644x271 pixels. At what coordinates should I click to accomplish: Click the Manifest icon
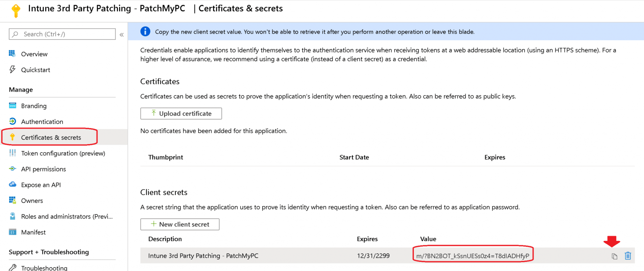[x=13, y=232]
